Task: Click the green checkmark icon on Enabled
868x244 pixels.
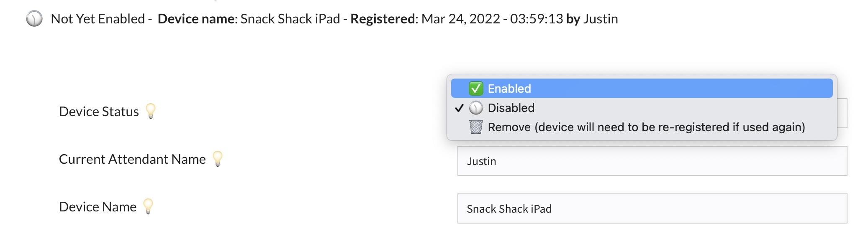Action: click(476, 89)
